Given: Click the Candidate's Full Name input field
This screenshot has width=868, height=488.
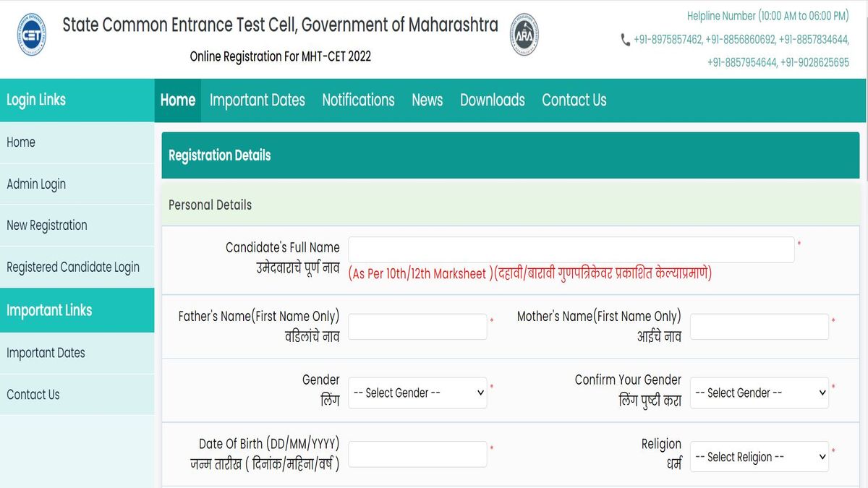Looking at the screenshot, I should tap(571, 249).
